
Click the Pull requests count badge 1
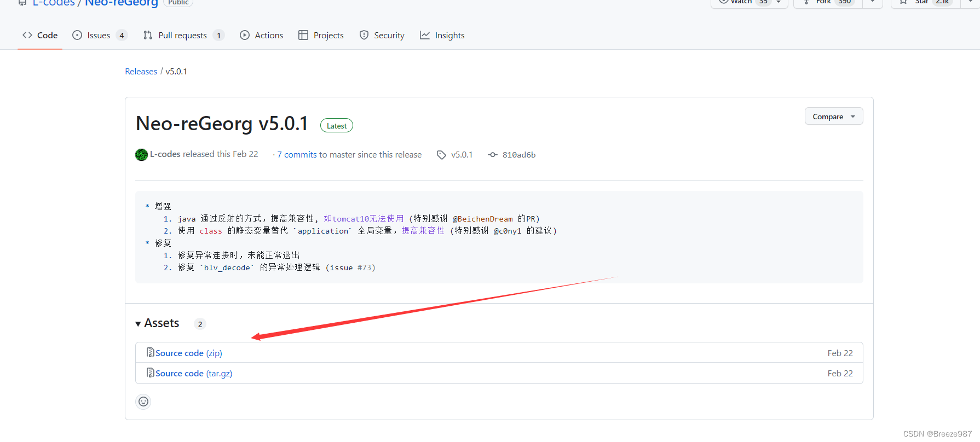click(218, 35)
